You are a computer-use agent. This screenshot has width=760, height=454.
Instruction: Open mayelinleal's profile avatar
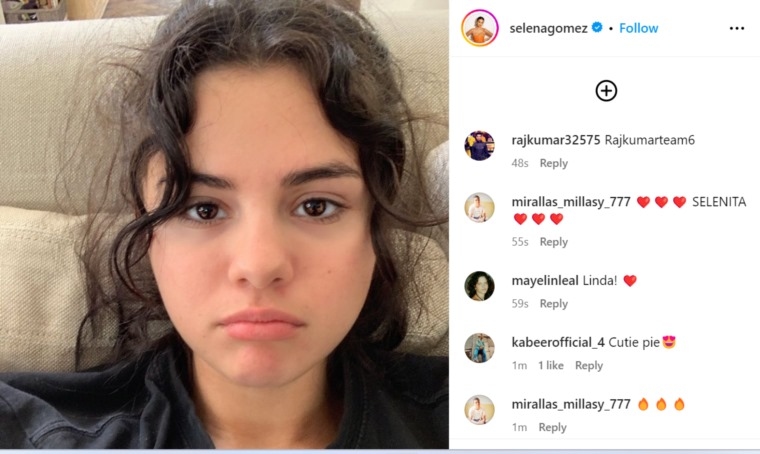pos(479,286)
